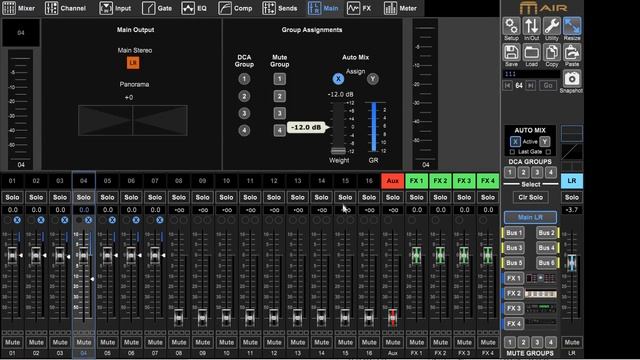The width and height of the screenshot is (640, 360).
Task: Switch to the Mixer tab
Action: point(19,8)
